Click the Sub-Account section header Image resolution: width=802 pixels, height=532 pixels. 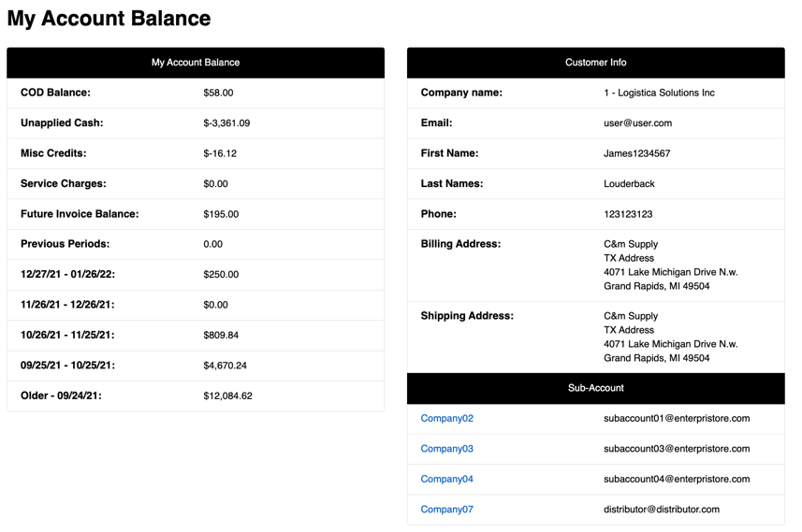[x=596, y=388]
